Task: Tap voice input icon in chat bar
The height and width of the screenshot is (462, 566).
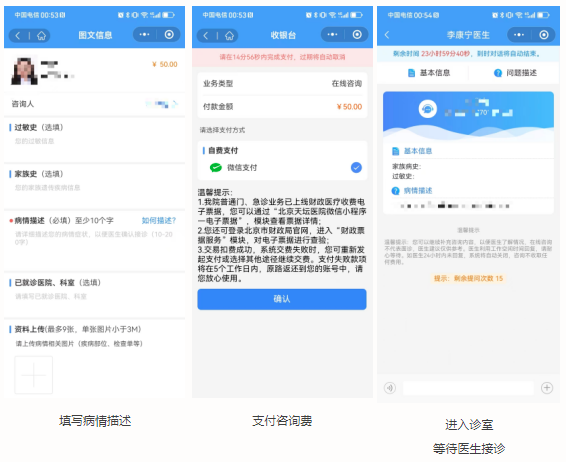Action: [x=390, y=388]
